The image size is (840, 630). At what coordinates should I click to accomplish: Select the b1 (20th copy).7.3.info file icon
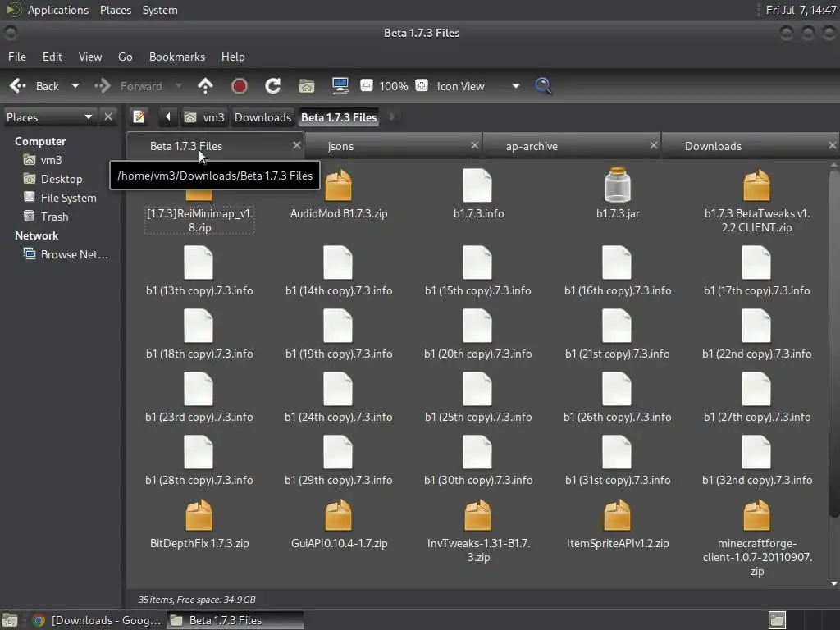point(477,326)
